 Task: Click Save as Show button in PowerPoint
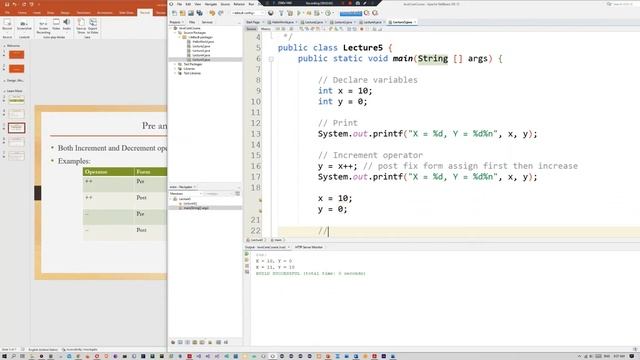[x=81, y=25]
